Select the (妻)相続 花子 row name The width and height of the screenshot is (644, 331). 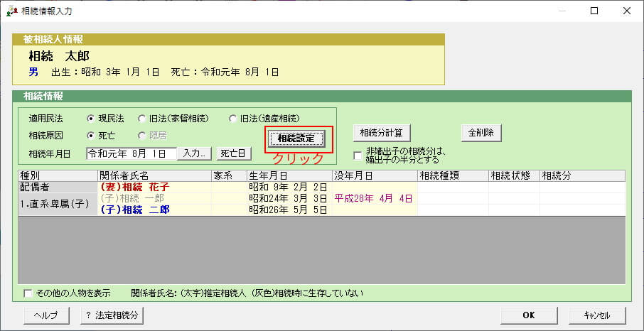coord(135,188)
